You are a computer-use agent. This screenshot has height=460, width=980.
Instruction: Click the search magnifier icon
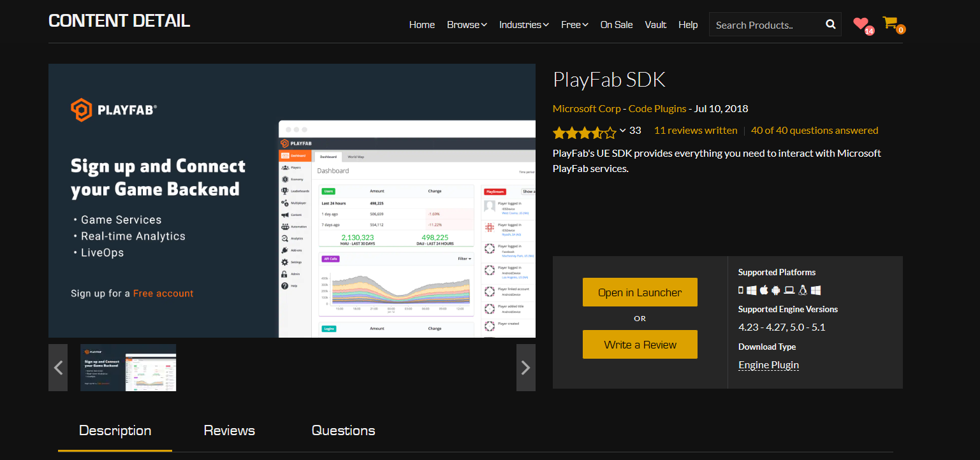[x=830, y=24]
